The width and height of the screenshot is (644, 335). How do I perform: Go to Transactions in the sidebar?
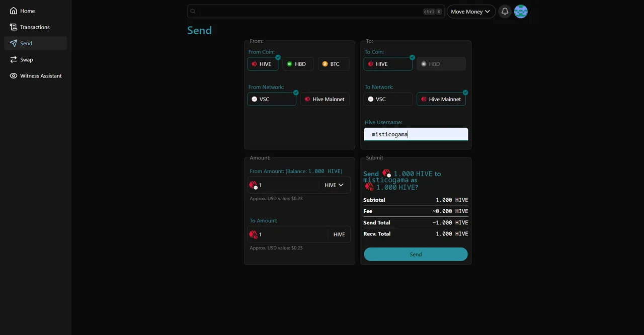click(35, 27)
